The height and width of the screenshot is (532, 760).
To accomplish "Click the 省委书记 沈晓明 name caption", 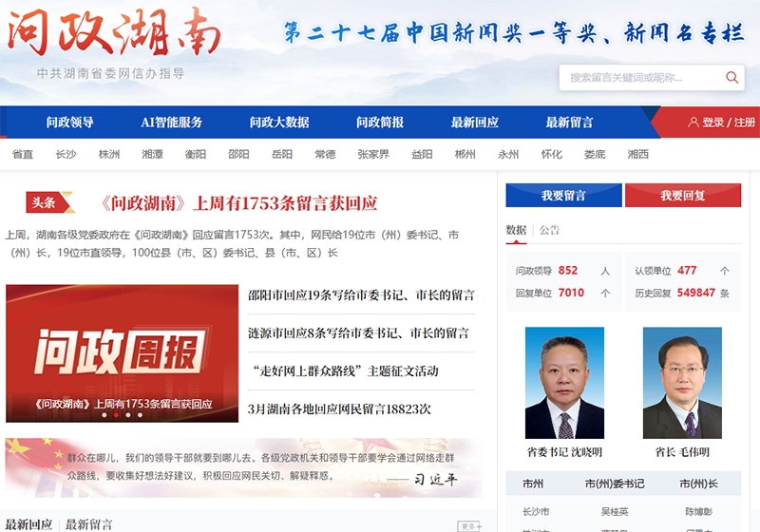I will [564, 452].
